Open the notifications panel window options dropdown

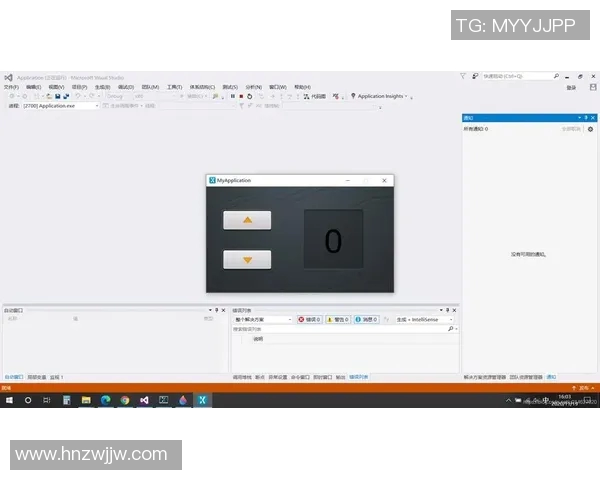[579, 118]
